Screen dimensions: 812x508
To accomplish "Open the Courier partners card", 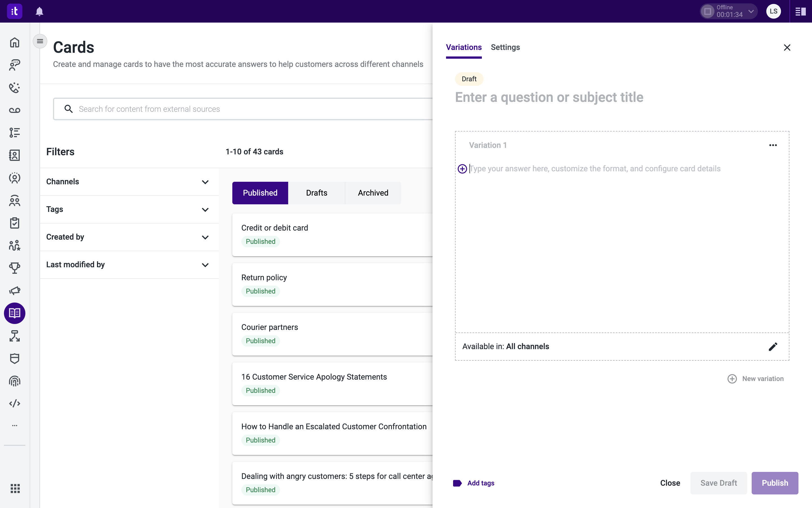I will click(x=332, y=334).
